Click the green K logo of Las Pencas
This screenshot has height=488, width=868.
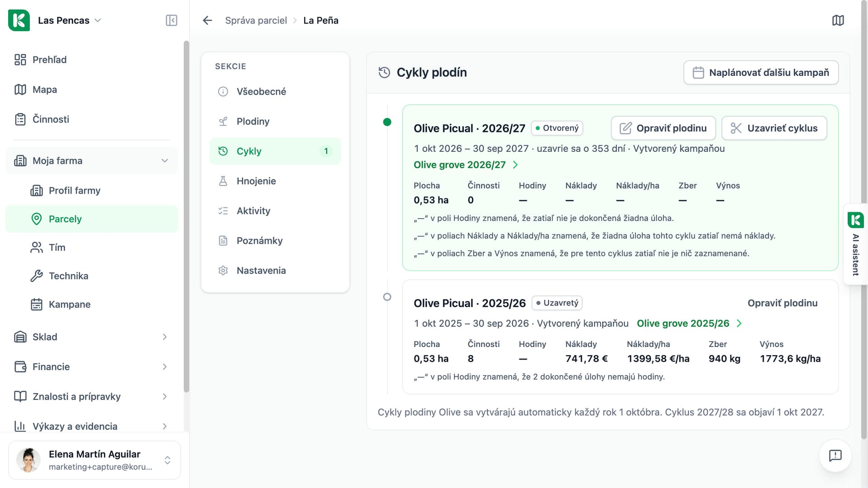click(x=19, y=20)
